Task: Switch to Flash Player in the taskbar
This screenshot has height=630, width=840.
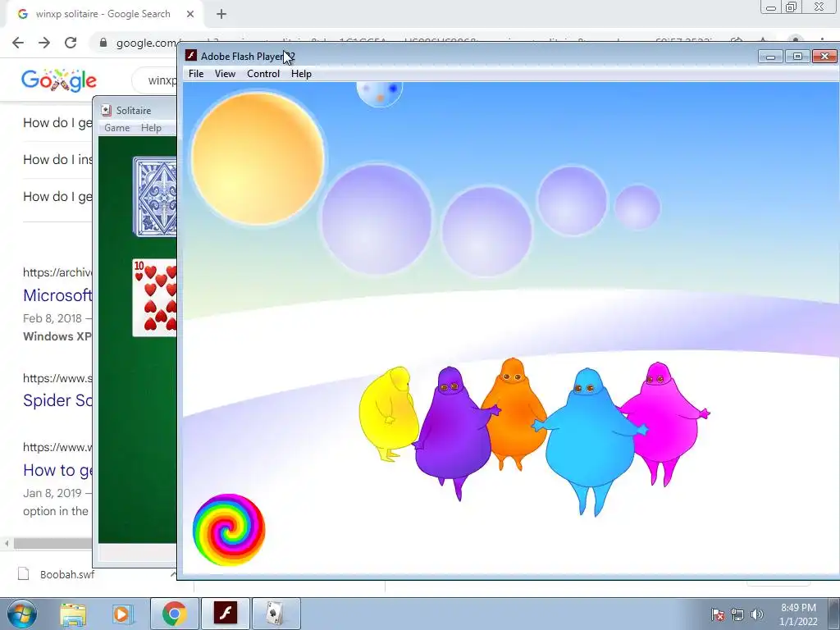Action: click(226, 614)
